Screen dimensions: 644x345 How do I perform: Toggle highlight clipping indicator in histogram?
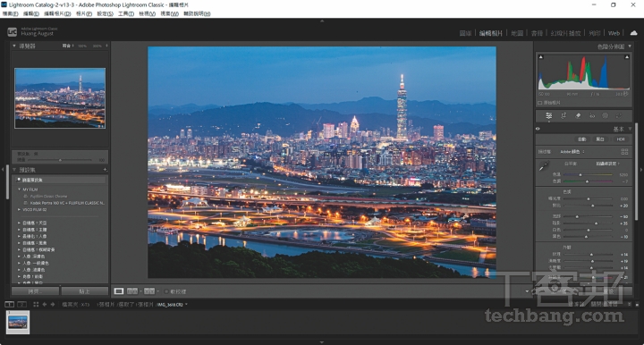(627, 57)
